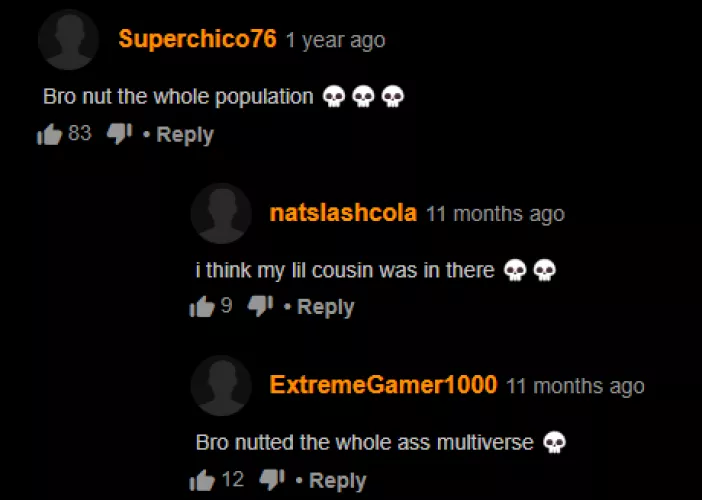The image size is (702, 500).
Task: Open natslashcola's profile avatar
Action: [x=221, y=213]
